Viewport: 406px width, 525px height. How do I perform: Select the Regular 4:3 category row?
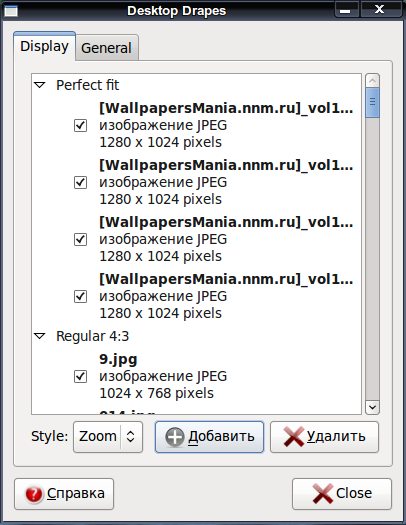tap(196, 336)
